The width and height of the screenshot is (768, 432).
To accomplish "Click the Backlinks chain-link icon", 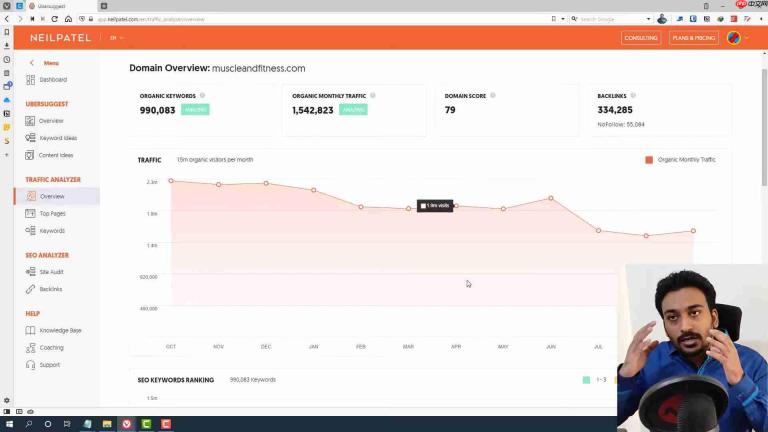I will 30,289.
